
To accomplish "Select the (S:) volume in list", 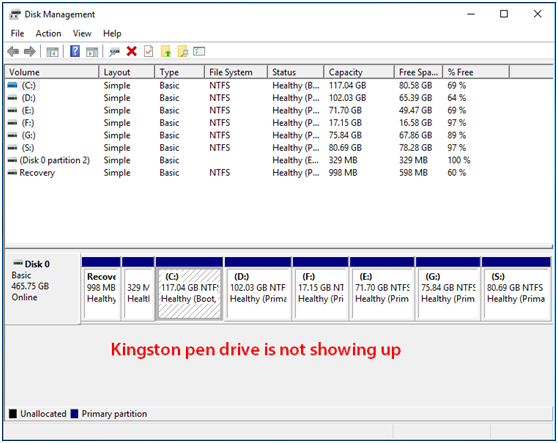I will 279,148.
